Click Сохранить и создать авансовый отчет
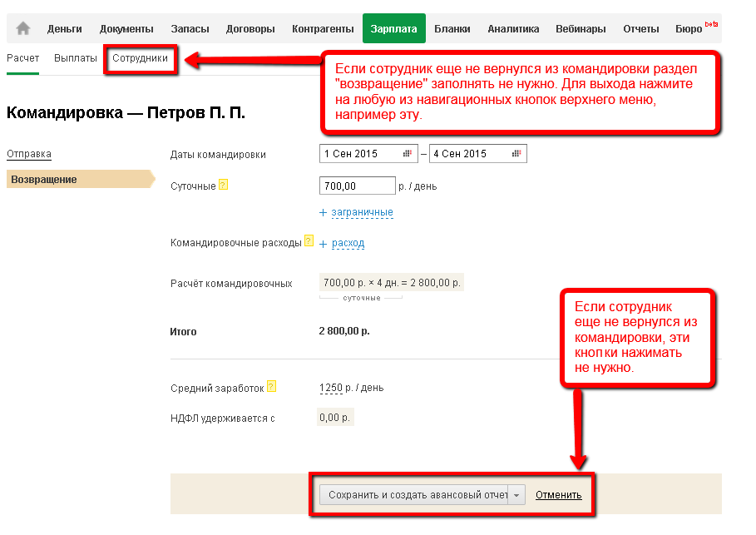The height and width of the screenshot is (535, 756). [x=413, y=495]
